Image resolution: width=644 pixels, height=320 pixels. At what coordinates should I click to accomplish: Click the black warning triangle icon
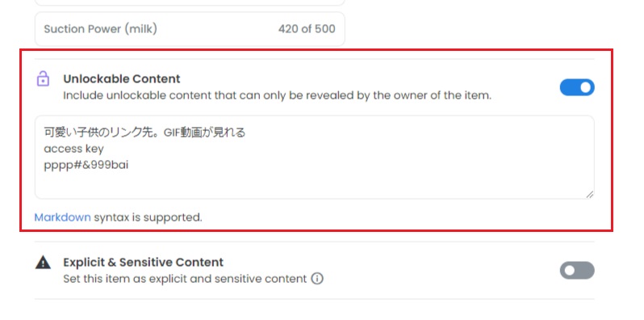43,262
